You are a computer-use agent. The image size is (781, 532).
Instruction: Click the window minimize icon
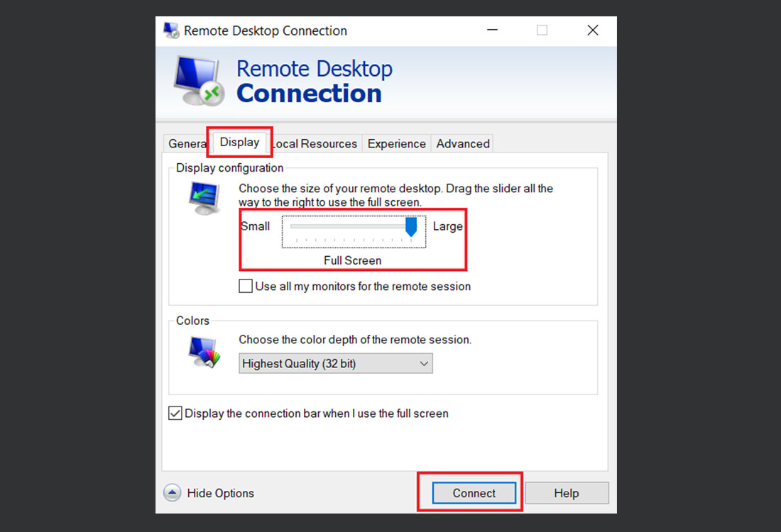(492, 31)
